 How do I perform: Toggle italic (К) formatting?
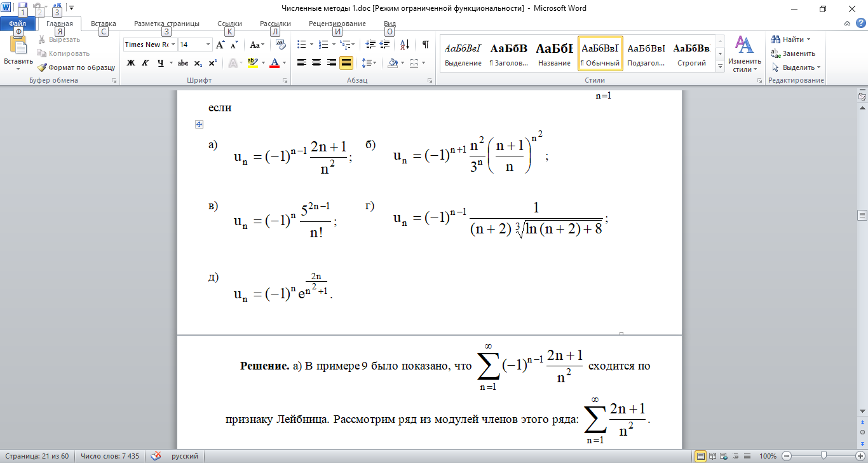pos(146,63)
